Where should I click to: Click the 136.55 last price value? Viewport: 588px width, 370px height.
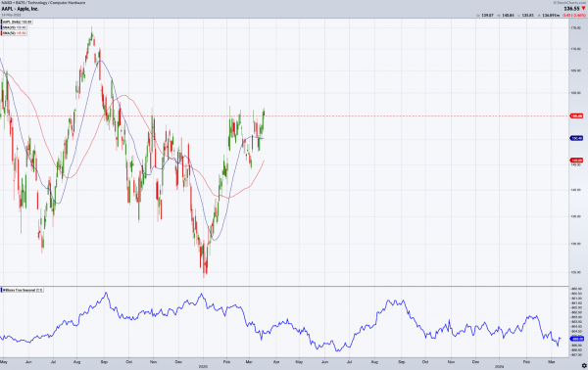point(571,9)
